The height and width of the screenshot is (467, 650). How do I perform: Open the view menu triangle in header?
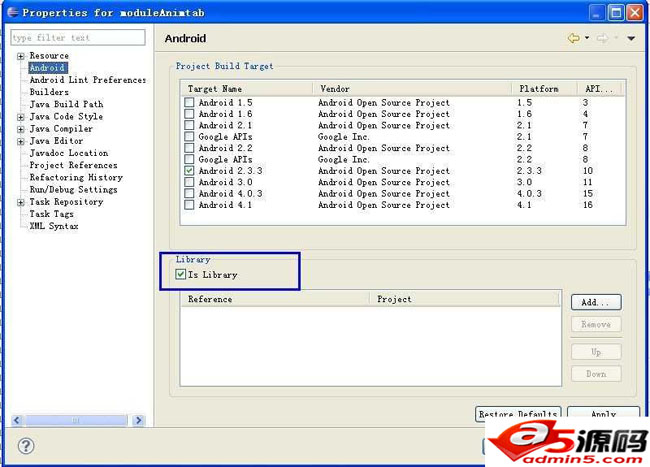(x=631, y=38)
